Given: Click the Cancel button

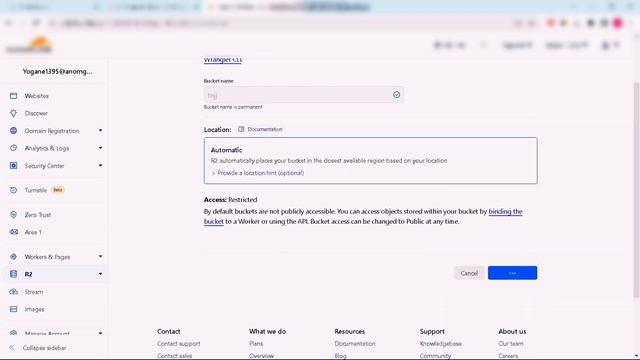Looking at the screenshot, I should (x=469, y=273).
